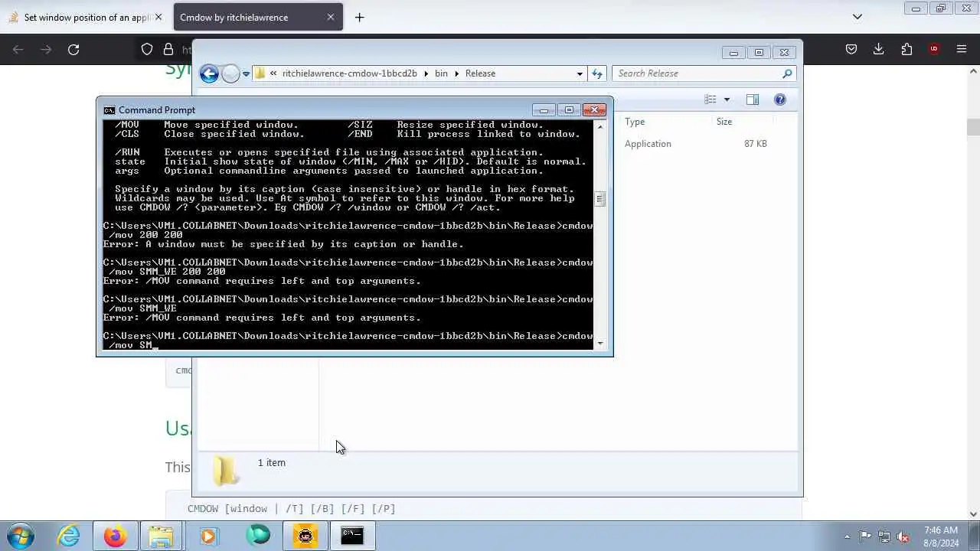Refresh the Explorer folder view
This screenshot has height=551, width=980.
[597, 73]
